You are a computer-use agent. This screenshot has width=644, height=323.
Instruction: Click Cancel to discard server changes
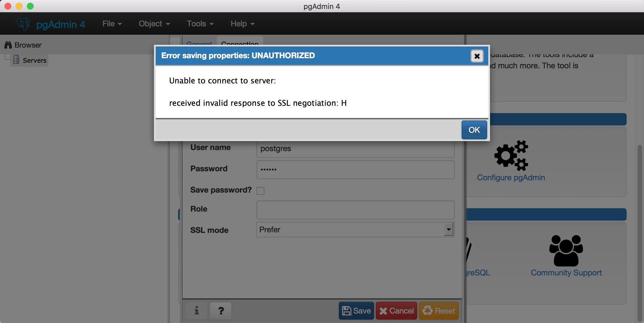pos(396,310)
